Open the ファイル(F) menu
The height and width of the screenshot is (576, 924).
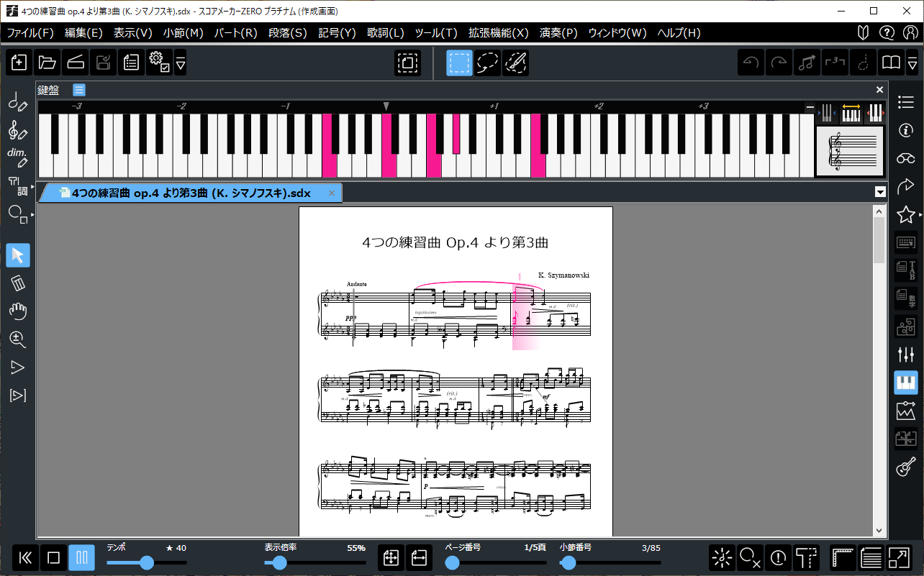tap(30, 32)
